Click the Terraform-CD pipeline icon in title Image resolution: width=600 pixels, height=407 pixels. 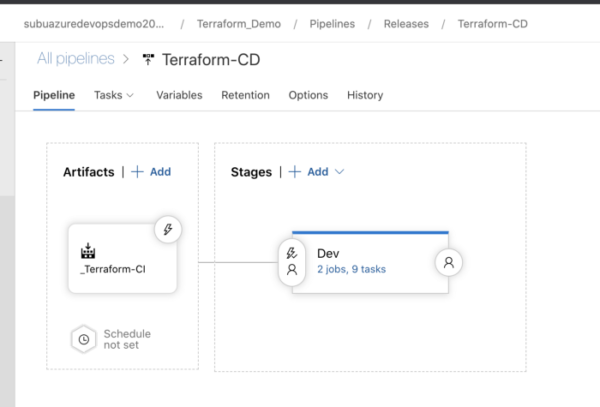point(150,60)
